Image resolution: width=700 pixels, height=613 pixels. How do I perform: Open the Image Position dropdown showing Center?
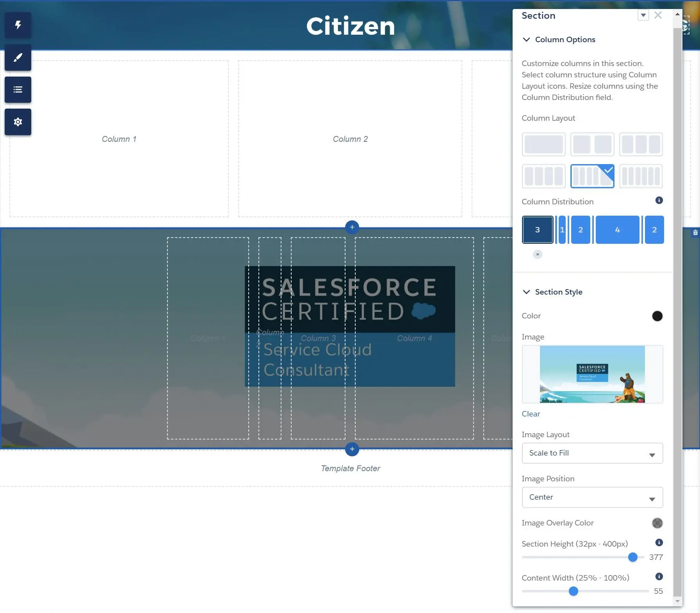click(x=592, y=497)
